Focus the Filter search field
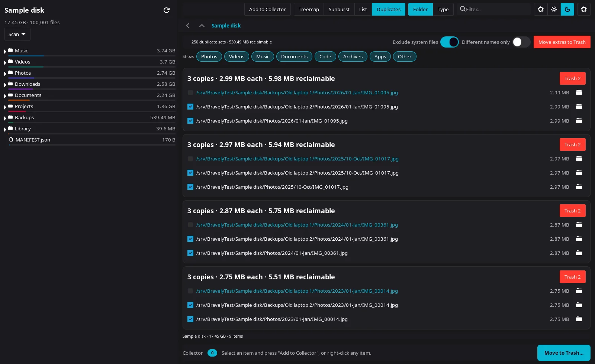 495,9
